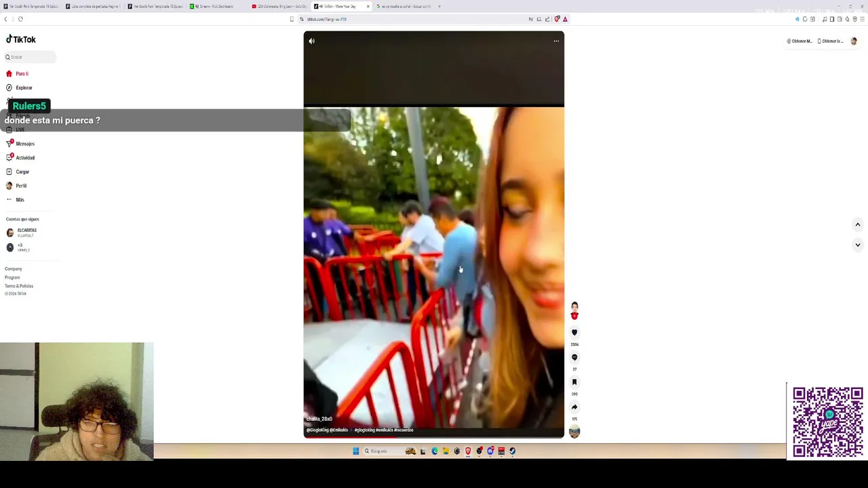Mute the TikTok video sound
Image resolution: width=868 pixels, height=488 pixels.
click(x=312, y=41)
